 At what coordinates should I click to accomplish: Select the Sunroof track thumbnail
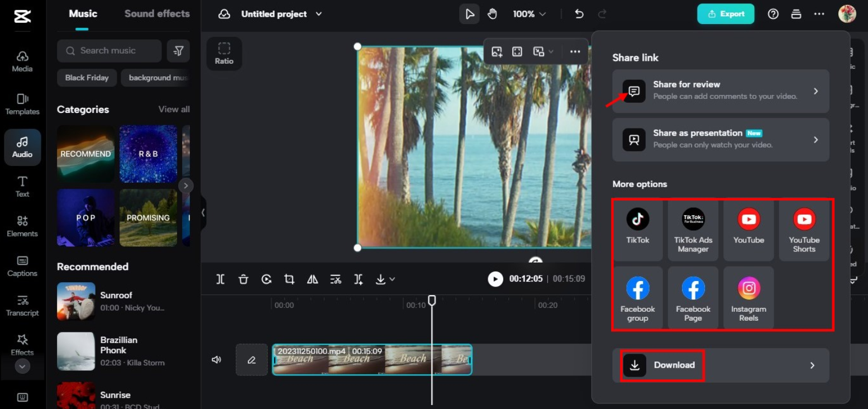(76, 302)
